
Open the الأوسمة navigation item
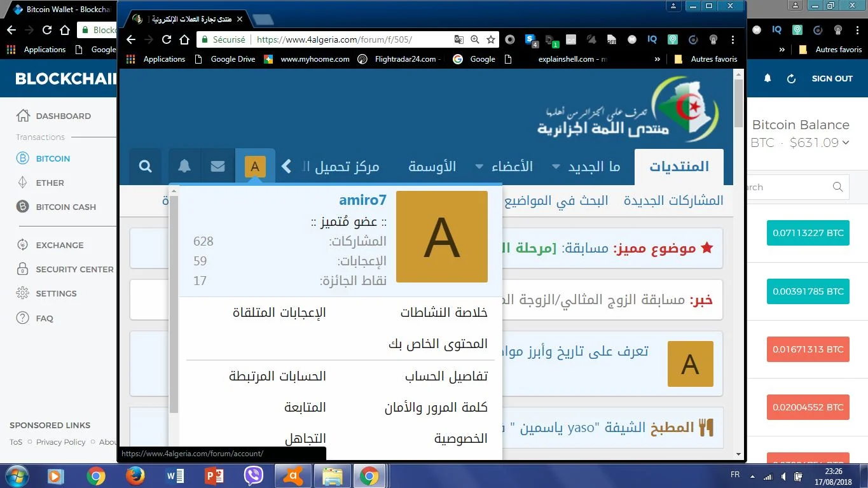click(x=432, y=167)
